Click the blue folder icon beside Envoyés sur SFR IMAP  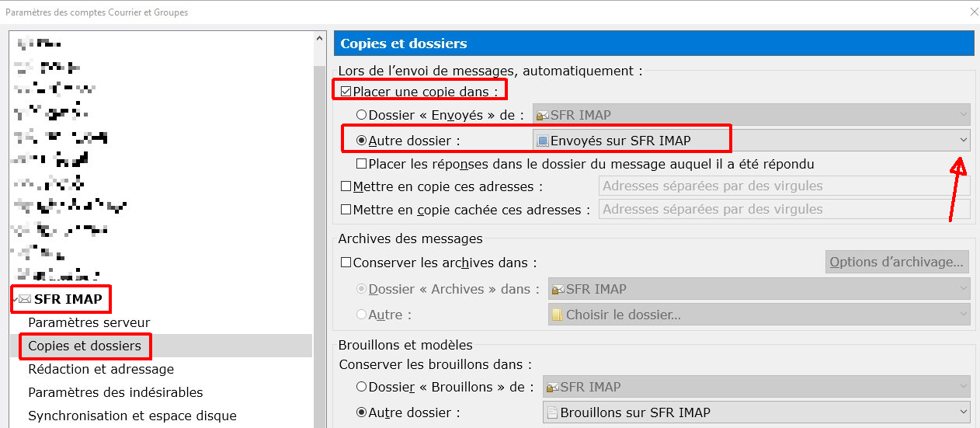point(543,141)
